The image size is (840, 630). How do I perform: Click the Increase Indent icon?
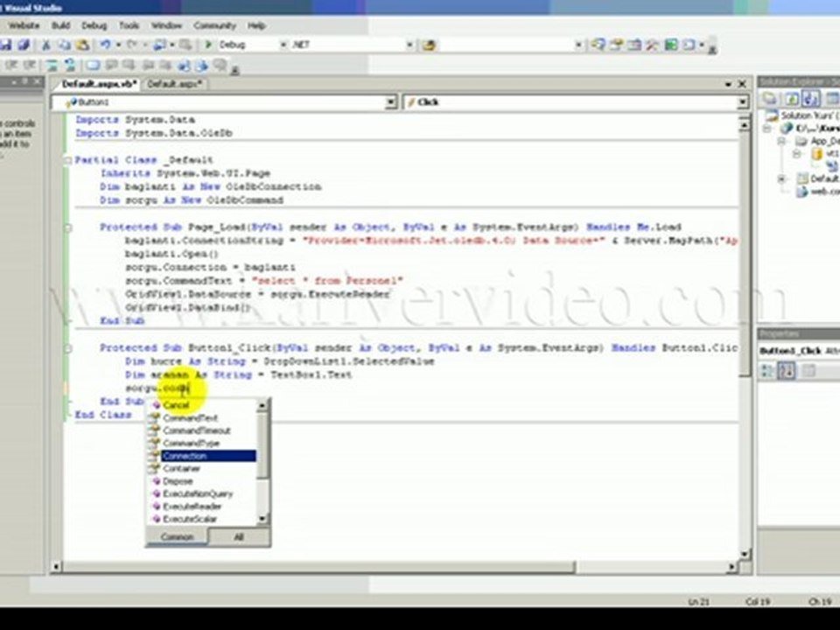pos(30,66)
